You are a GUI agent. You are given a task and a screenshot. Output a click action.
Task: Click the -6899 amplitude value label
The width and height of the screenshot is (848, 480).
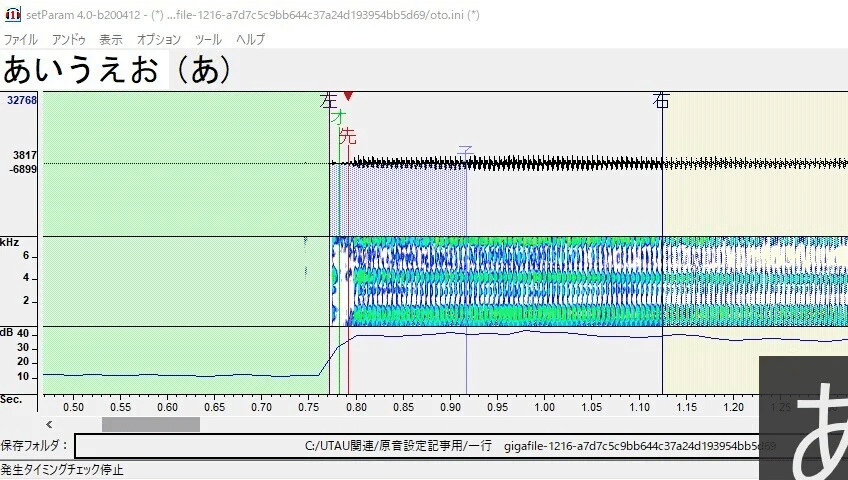pos(23,169)
